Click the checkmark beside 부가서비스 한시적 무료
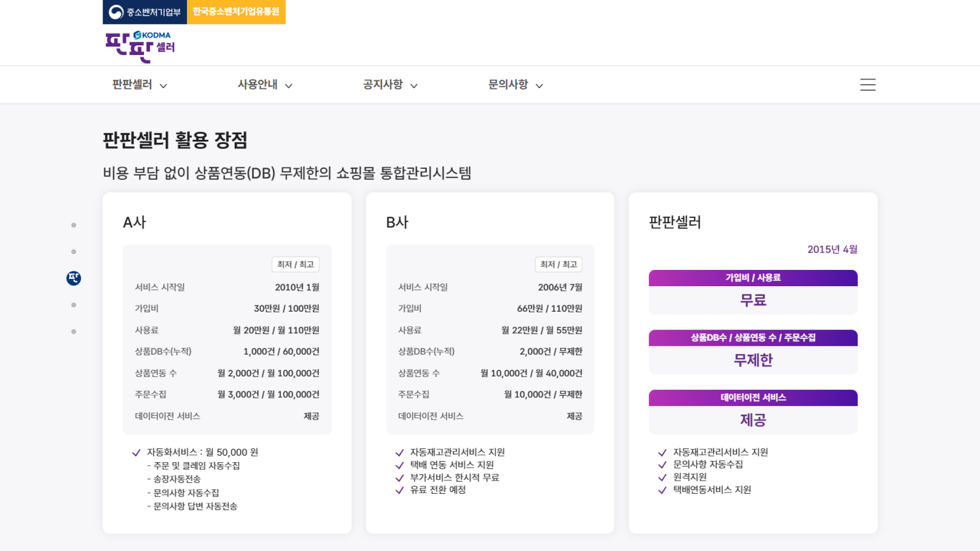The height and width of the screenshot is (551, 980). click(400, 478)
